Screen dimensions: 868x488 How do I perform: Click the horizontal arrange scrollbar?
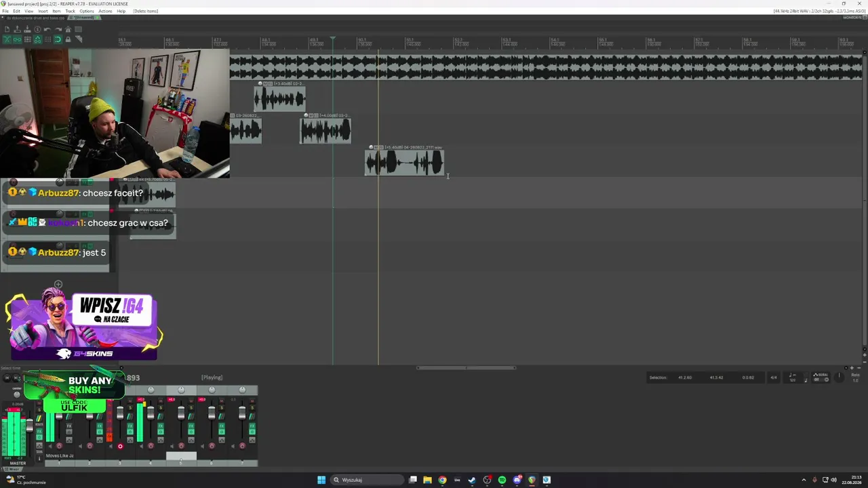click(467, 368)
